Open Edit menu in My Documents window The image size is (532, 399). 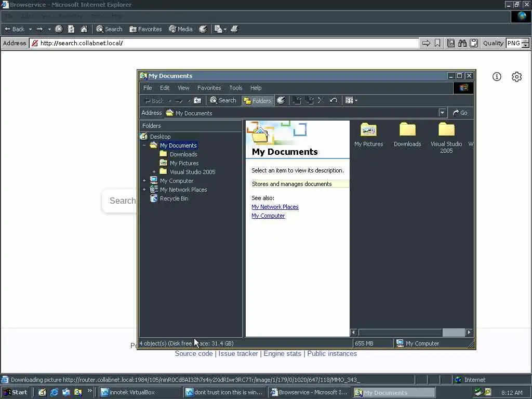click(x=165, y=88)
